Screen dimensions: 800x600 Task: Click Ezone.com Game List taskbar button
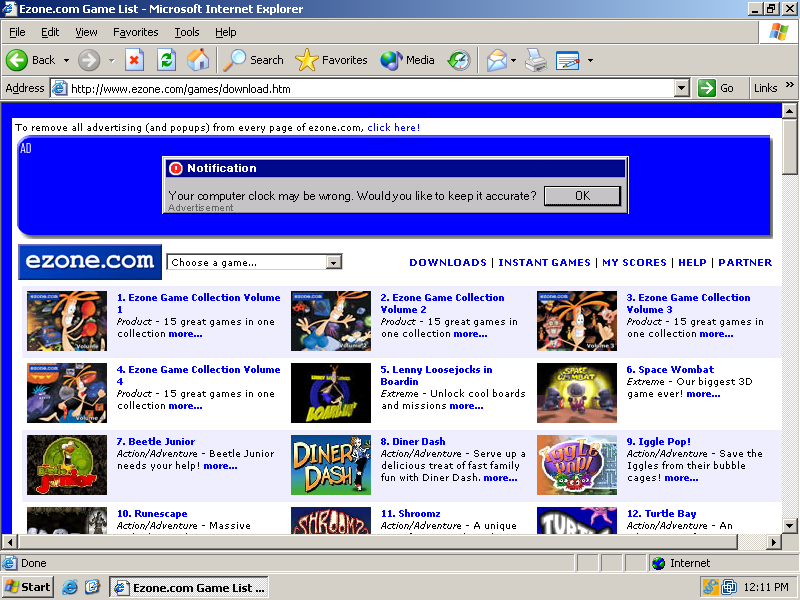coord(189,588)
